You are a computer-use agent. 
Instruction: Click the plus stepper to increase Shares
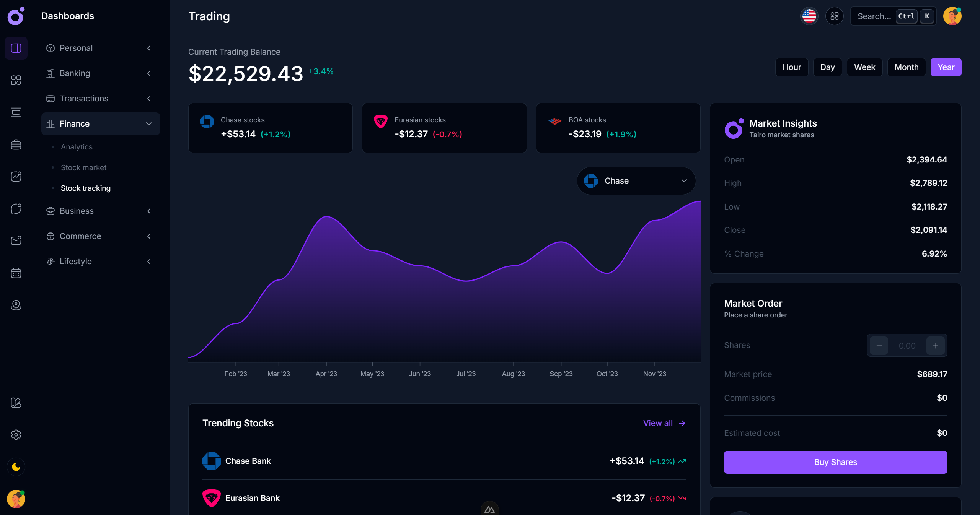point(935,345)
